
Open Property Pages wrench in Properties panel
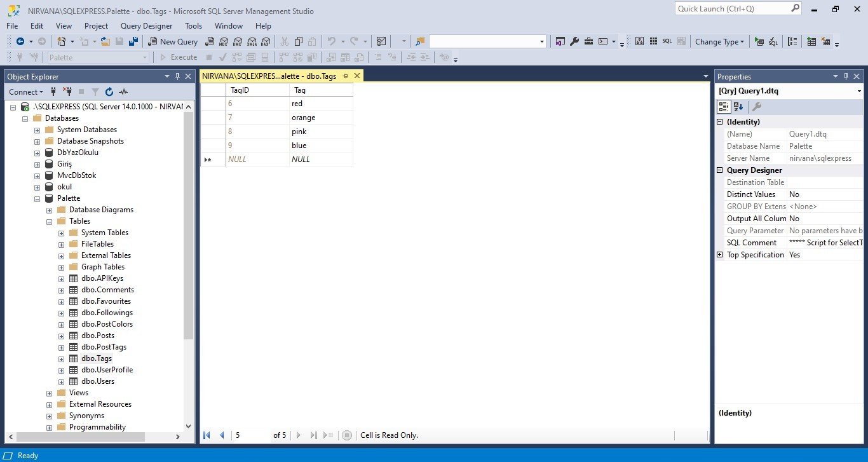pos(757,107)
